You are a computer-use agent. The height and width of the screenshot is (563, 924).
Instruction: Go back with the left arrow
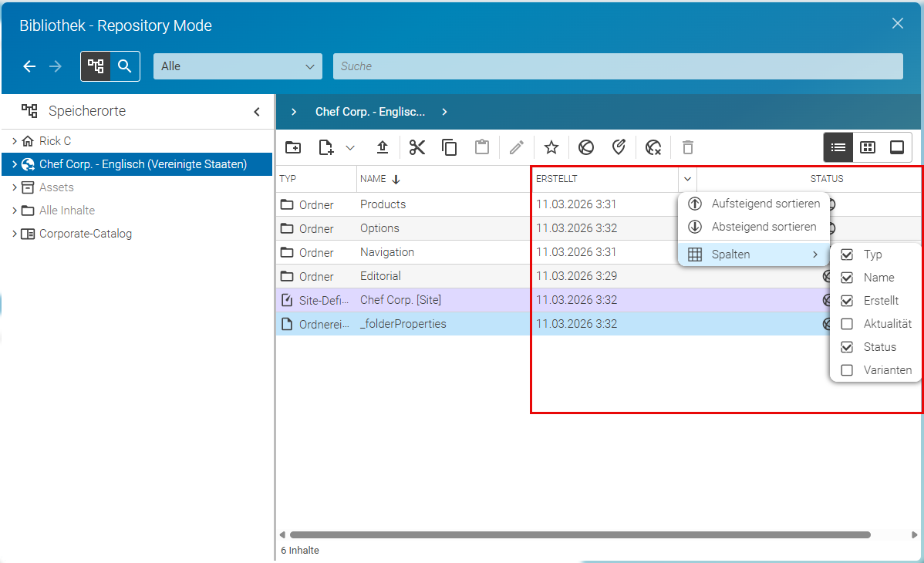click(29, 66)
